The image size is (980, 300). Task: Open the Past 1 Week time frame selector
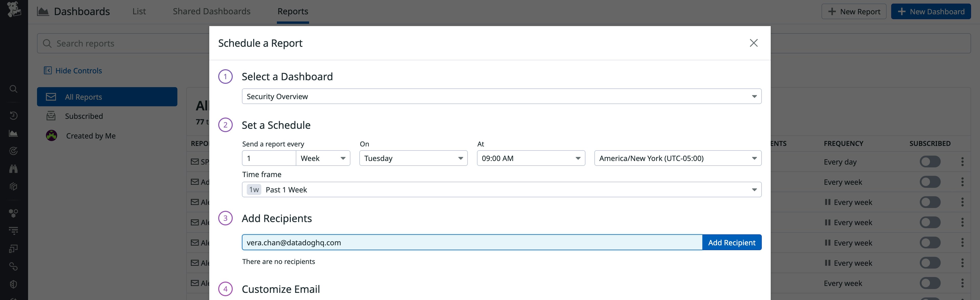[x=501, y=189]
